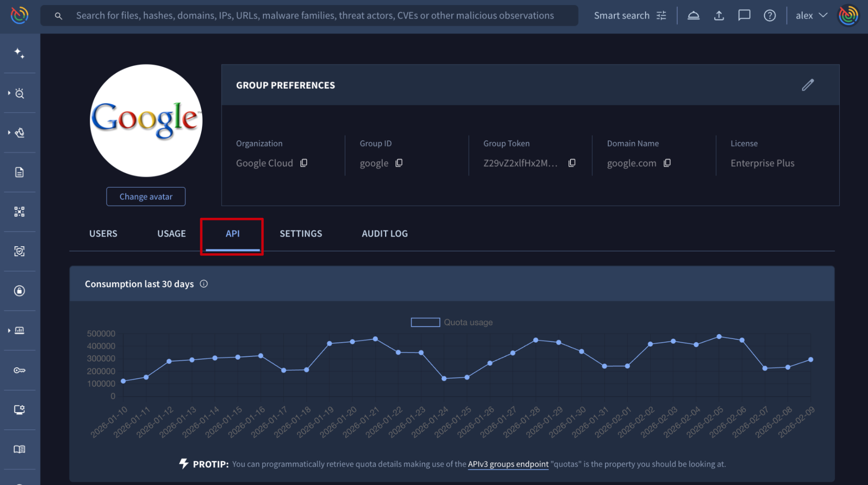
Task: Open the notifications bell icon
Action: click(x=693, y=16)
